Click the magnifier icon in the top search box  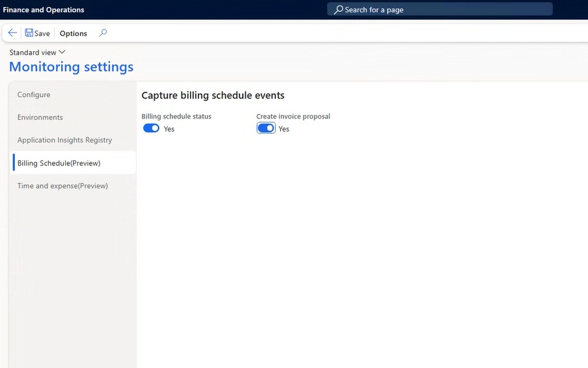(338, 10)
